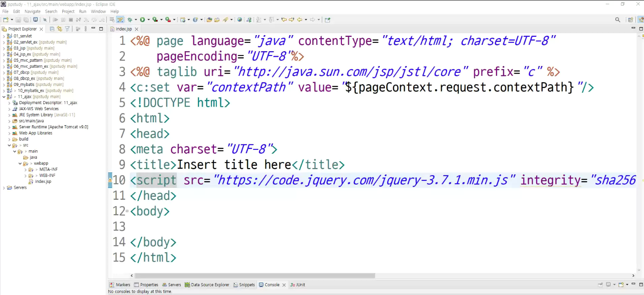Expand the Servers node
This screenshot has width=644, height=295.
4,187
